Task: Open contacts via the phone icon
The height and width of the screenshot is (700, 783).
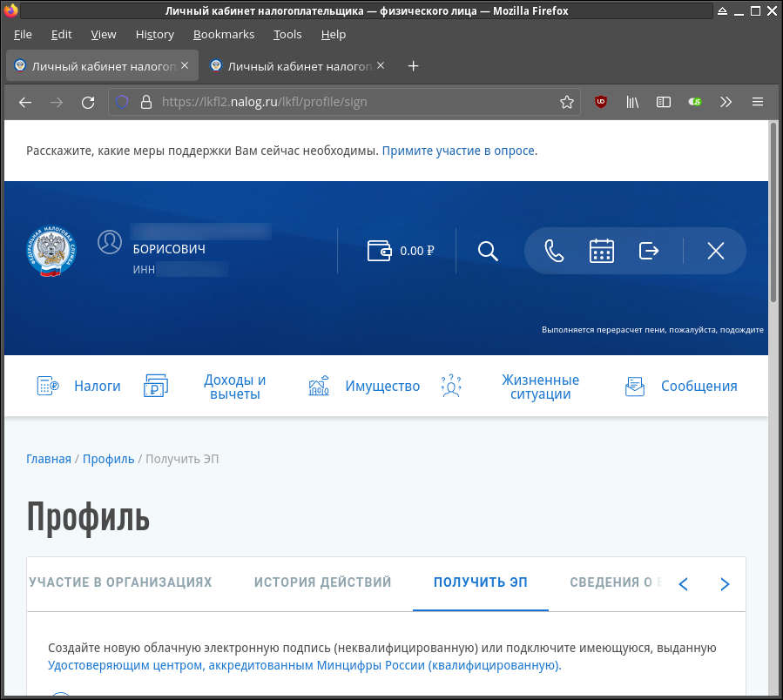Action: pyautogui.click(x=554, y=251)
